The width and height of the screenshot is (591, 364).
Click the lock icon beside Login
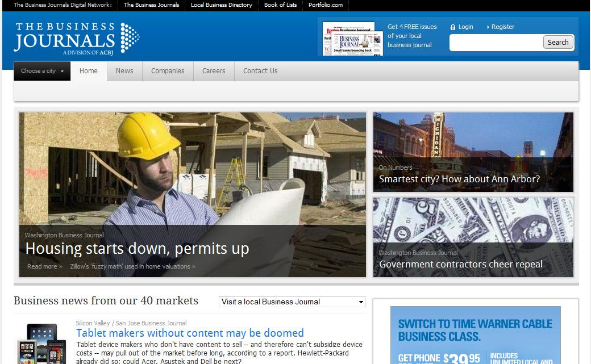(453, 27)
